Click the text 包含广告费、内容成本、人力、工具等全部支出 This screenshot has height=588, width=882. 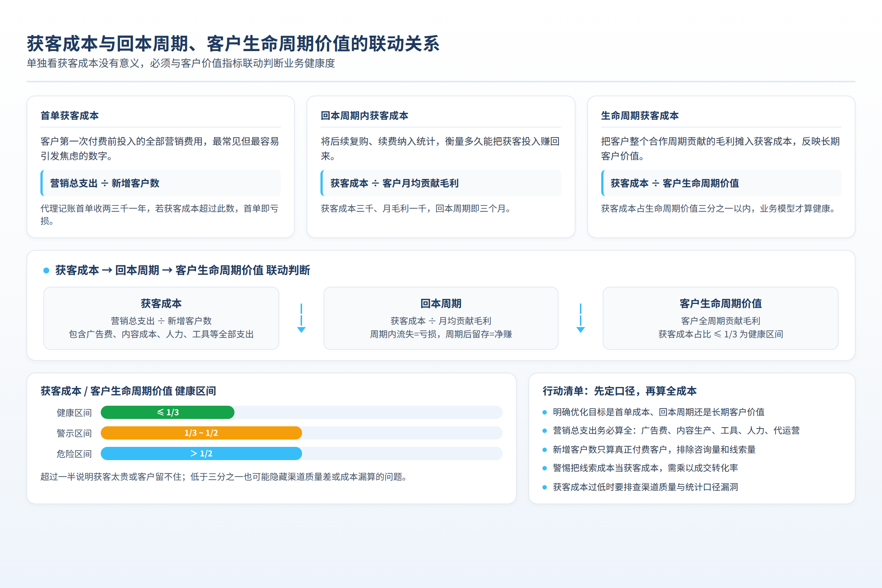(161, 334)
